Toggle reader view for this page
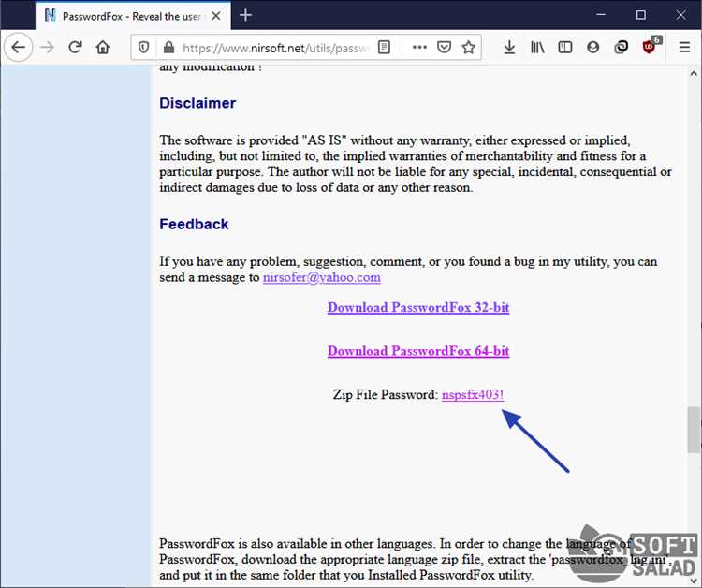This screenshot has height=588, width=702. pyautogui.click(x=384, y=47)
